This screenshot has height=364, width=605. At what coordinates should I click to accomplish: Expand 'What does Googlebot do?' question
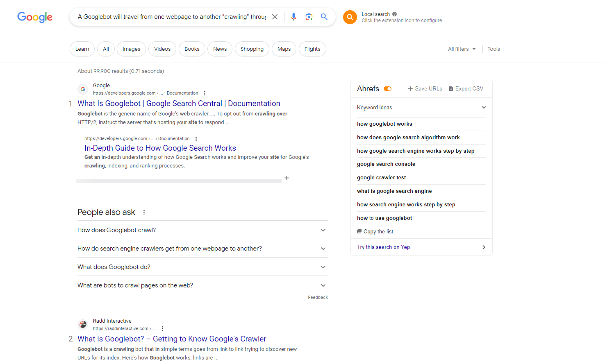tap(202, 267)
